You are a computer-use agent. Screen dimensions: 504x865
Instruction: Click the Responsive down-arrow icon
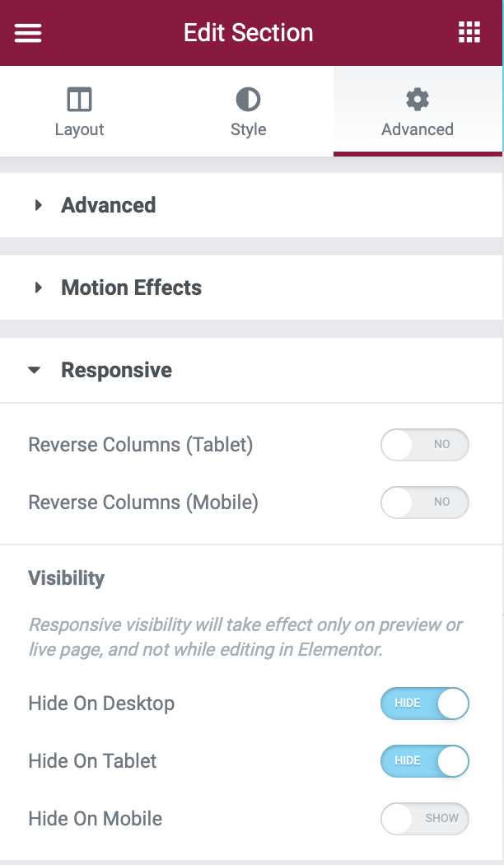click(35, 371)
